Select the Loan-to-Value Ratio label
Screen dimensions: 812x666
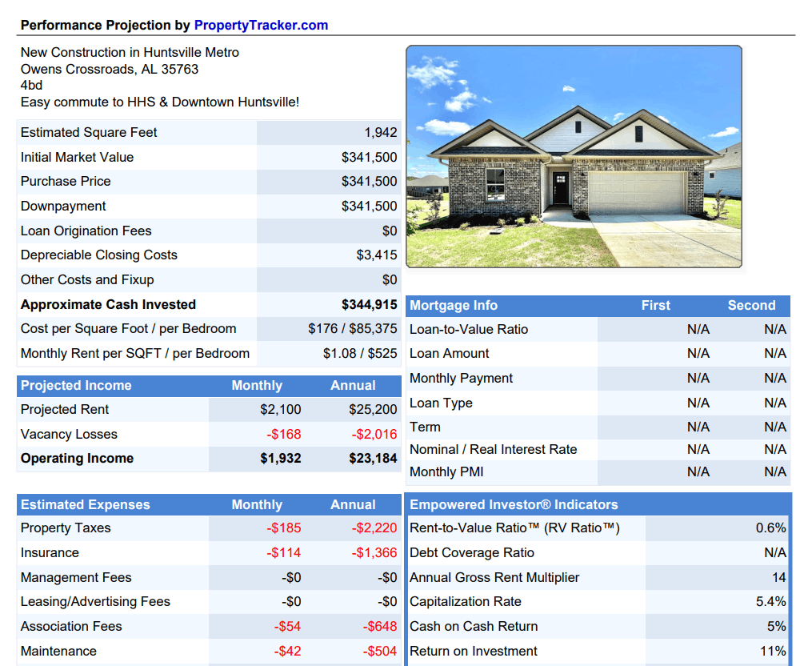point(469,329)
